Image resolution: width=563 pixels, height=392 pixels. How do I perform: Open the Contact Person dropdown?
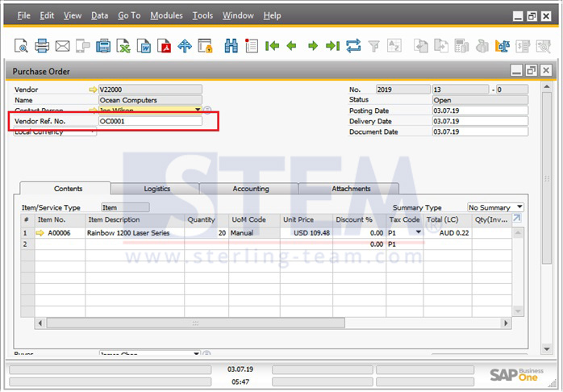(198, 110)
